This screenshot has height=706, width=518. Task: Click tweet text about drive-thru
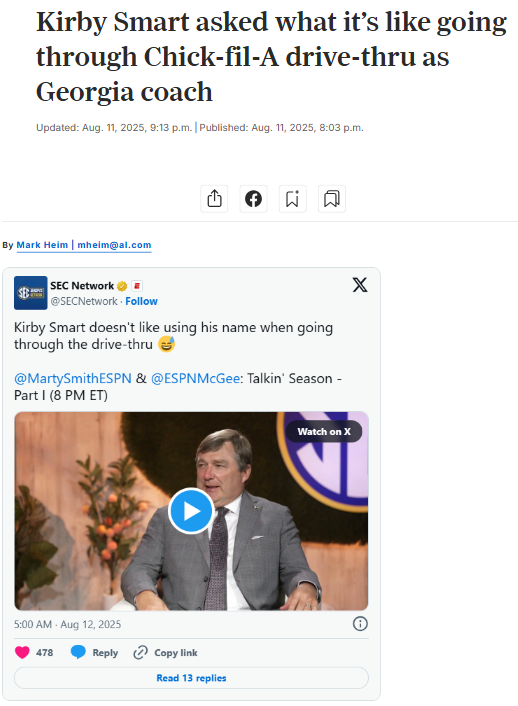coord(173,335)
